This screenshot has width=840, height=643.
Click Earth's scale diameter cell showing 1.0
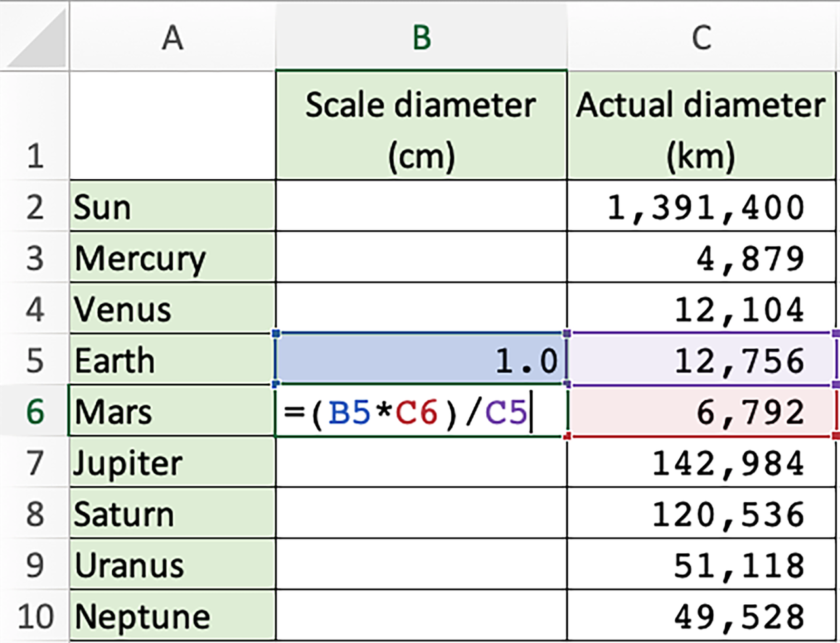point(422,360)
